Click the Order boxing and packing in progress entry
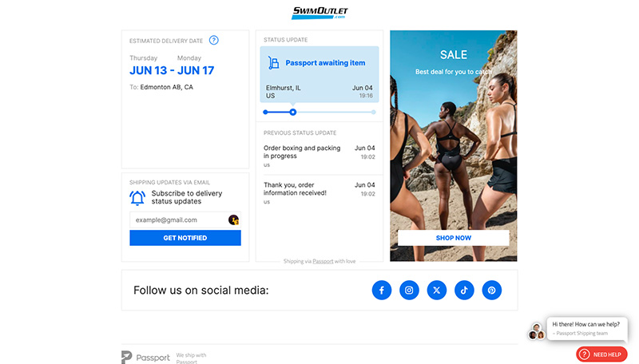Screen dimensions: 639x364 click(x=319, y=156)
